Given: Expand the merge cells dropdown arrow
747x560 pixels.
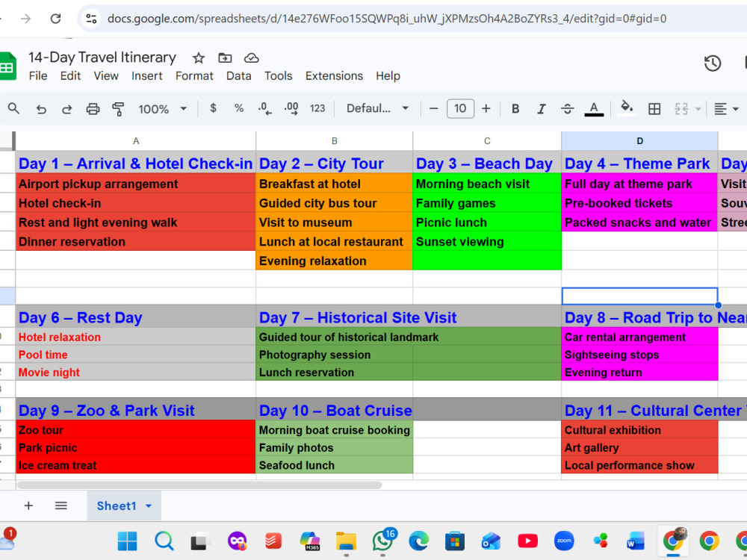Looking at the screenshot, I should [x=698, y=109].
